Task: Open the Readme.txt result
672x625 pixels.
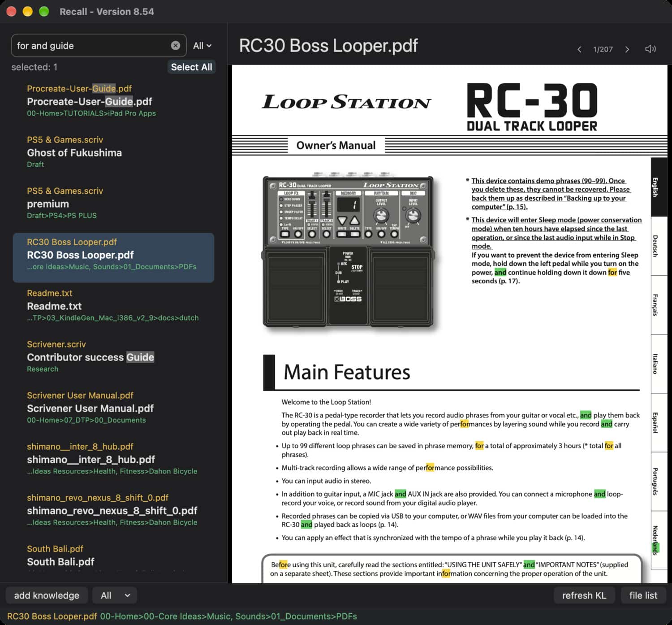Action: pos(113,305)
